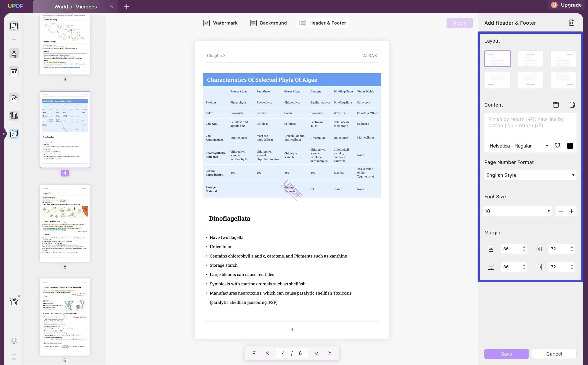Select the left-aligned header layout option
588x365 pixels.
coord(497,58)
